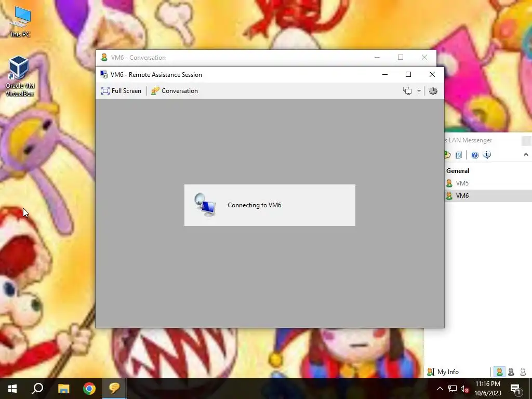Close the VM6 Conversation window
This screenshot has width=532, height=399.
tap(424, 57)
